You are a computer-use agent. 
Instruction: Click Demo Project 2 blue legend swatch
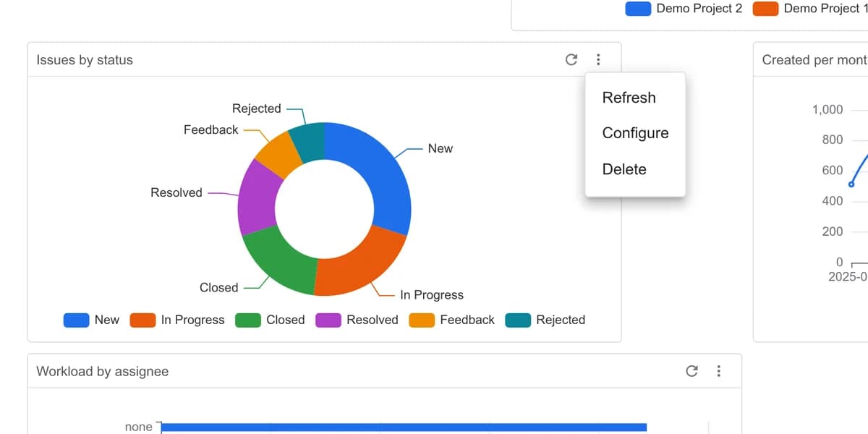pyautogui.click(x=638, y=9)
